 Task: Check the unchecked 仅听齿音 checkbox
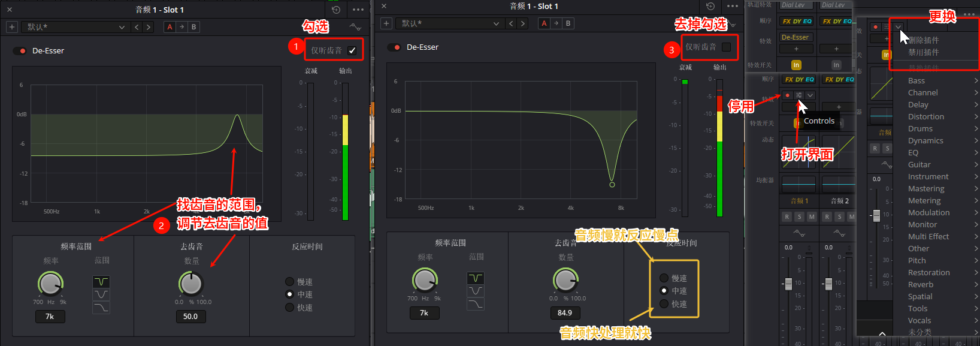tap(727, 47)
